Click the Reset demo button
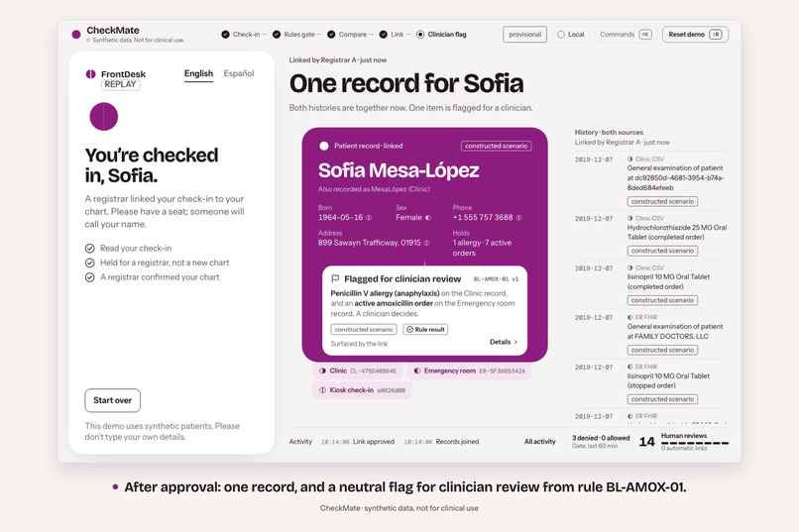The width and height of the screenshot is (799, 532). pyautogui.click(x=695, y=34)
